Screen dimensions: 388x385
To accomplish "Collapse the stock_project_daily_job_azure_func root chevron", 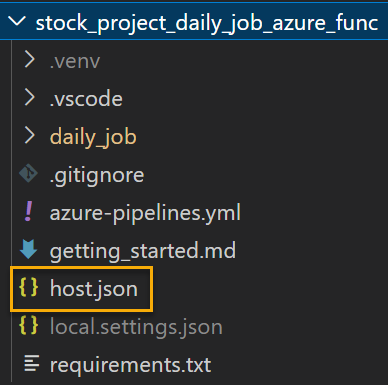I will click(17, 22).
